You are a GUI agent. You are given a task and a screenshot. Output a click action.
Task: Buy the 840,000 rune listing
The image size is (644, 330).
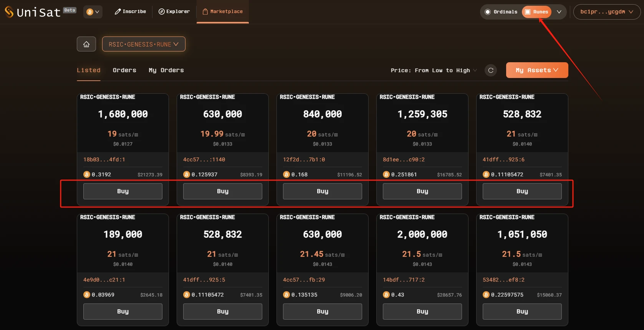323,191
